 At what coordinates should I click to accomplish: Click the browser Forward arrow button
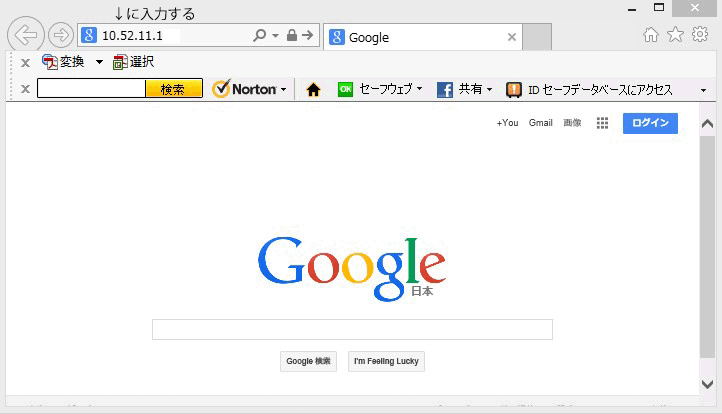pos(60,37)
